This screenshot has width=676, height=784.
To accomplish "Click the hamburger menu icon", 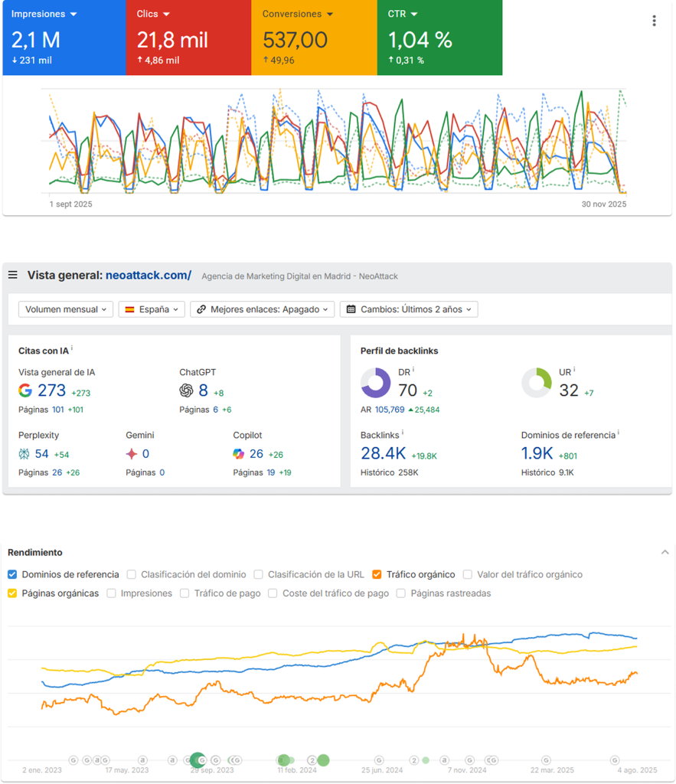I will coord(13,276).
